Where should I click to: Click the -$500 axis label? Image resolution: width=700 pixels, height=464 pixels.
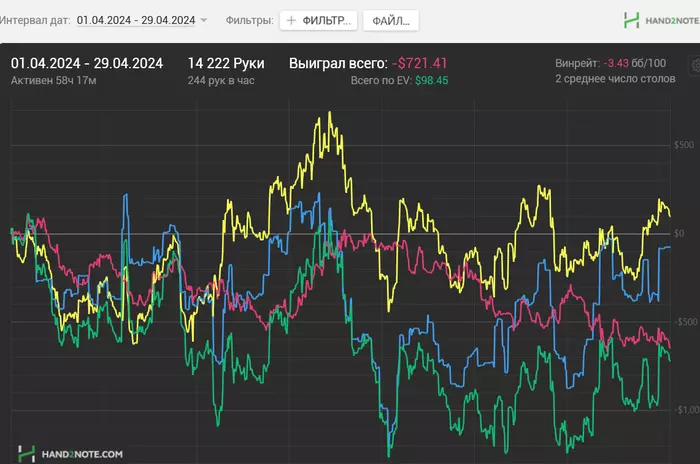pos(684,322)
